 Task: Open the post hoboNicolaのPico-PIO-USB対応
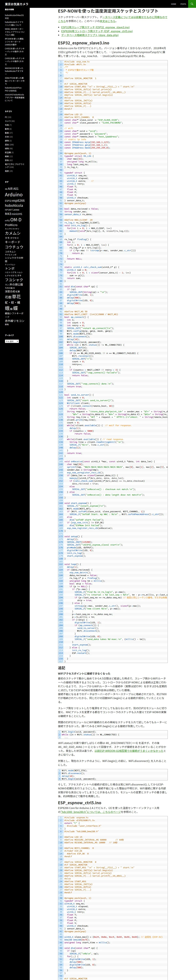pyautogui.click(x=13, y=89)
